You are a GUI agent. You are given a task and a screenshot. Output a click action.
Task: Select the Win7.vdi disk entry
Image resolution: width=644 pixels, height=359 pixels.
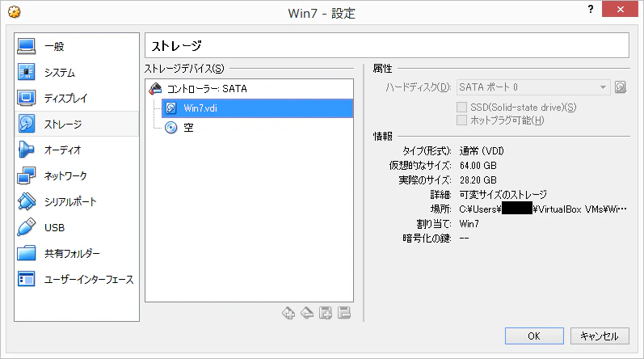coord(257,108)
